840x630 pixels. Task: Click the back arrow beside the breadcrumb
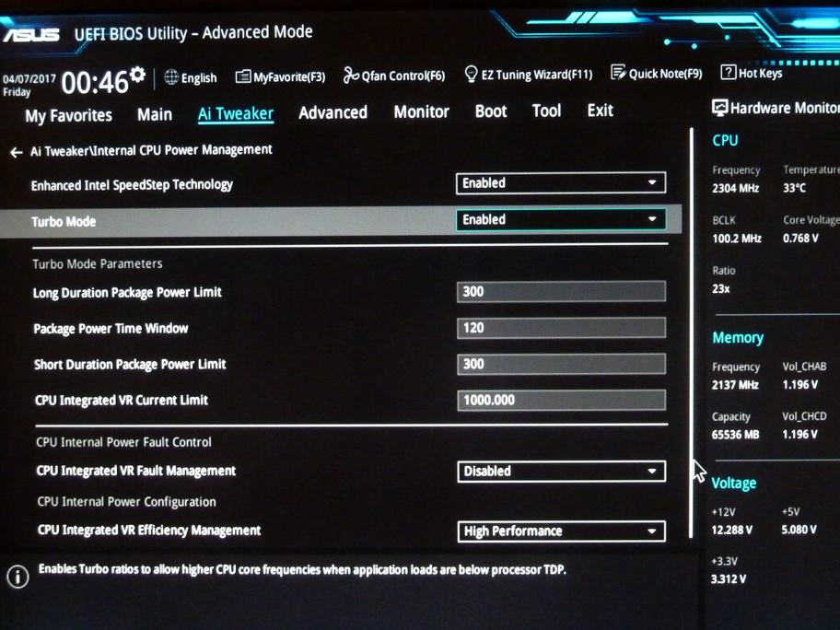click(16, 153)
